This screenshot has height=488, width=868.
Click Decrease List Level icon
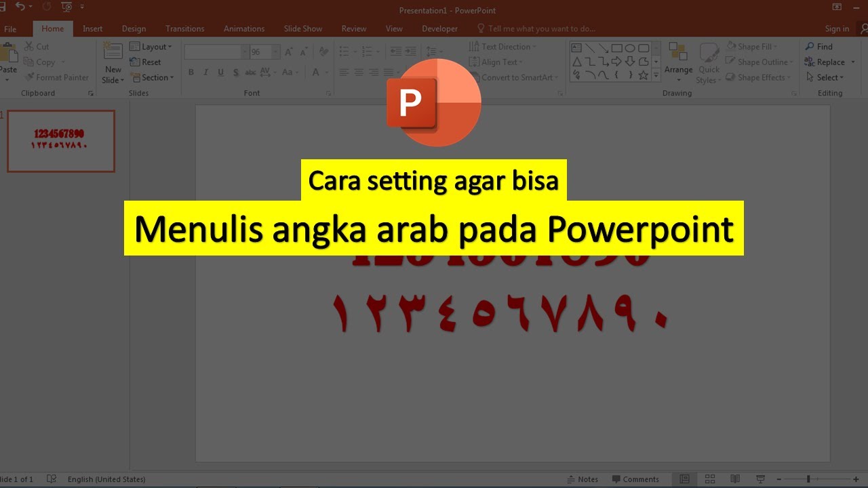tap(395, 52)
